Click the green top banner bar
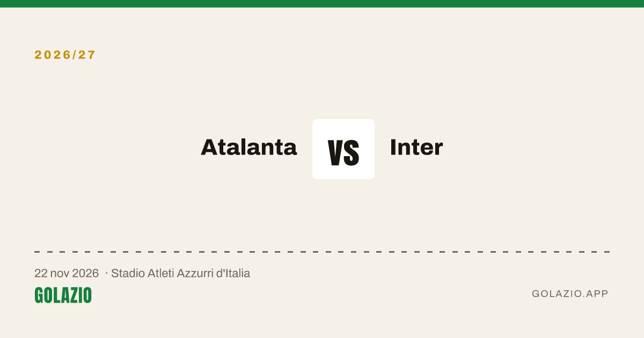The width and height of the screenshot is (644, 338). [x=322, y=4]
